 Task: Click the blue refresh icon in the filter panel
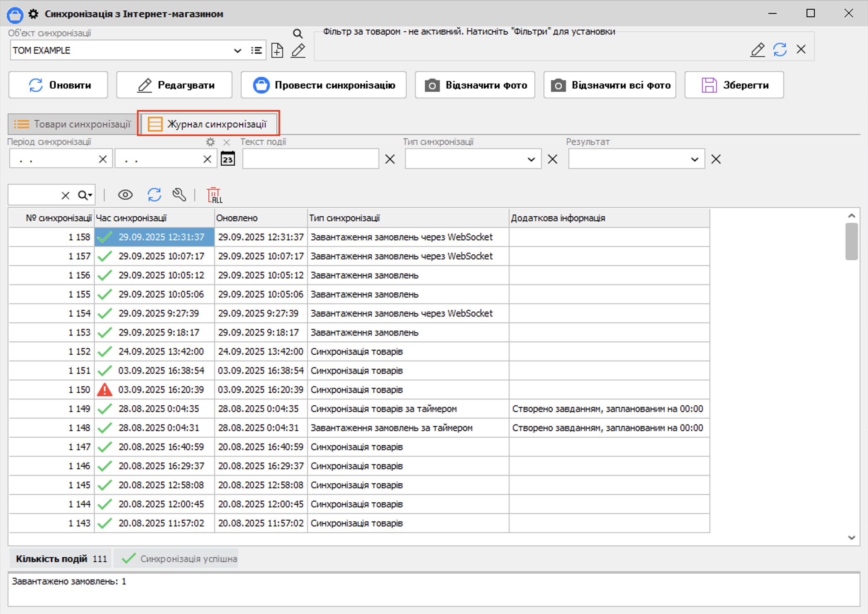pos(780,50)
